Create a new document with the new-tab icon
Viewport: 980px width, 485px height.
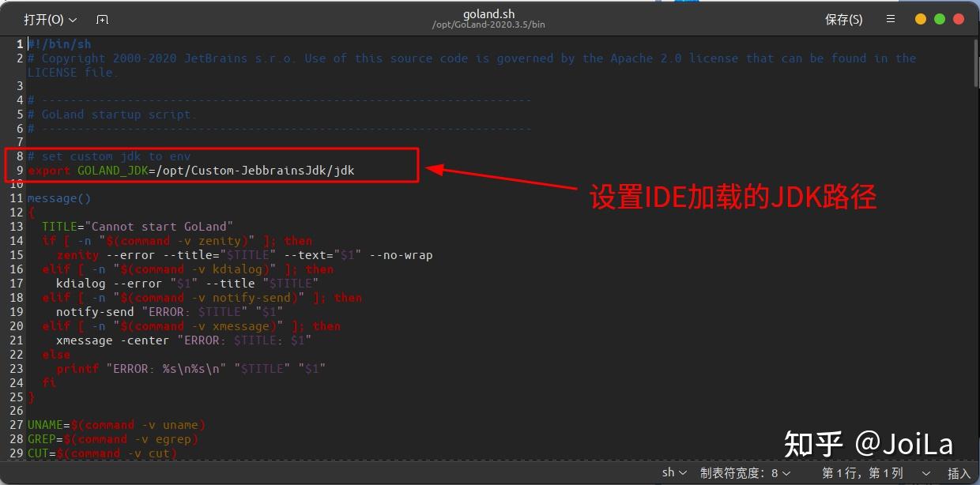(x=103, y=19)
